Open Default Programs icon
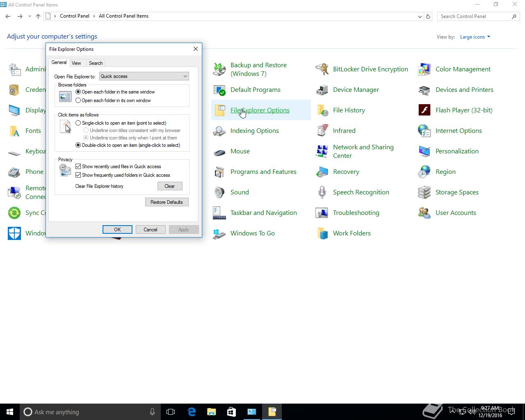 (219, 90)
